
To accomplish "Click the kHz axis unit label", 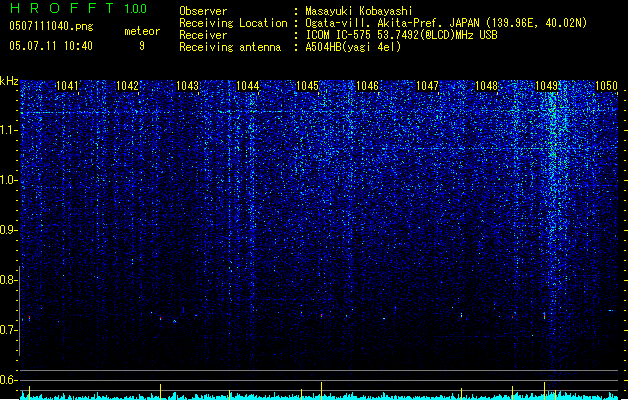I will point(9,81).
